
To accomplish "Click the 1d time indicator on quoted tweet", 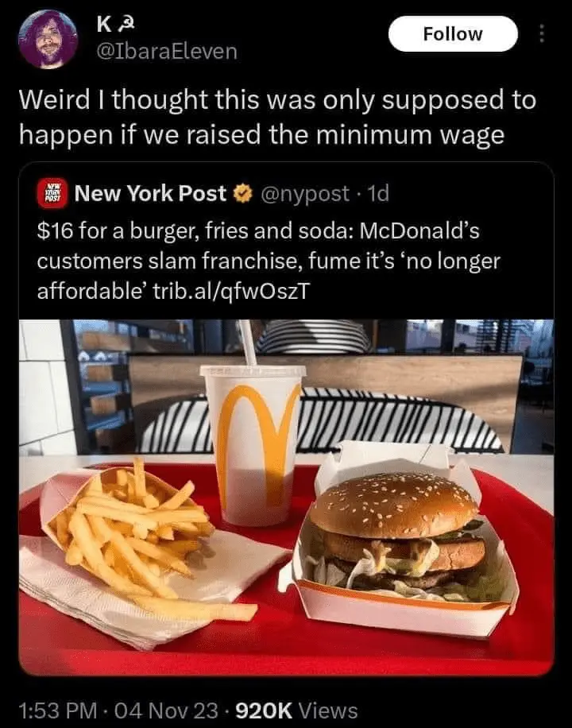I will click(x=378, y=194).
